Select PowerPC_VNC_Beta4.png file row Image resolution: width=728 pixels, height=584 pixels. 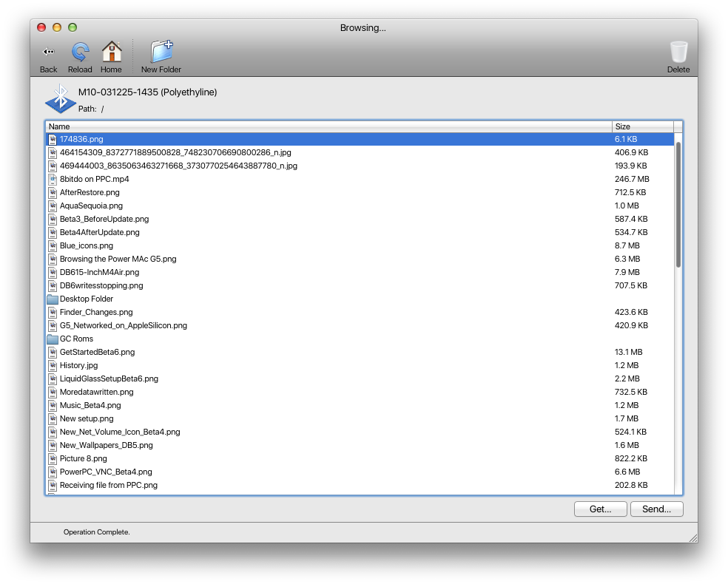106,472
